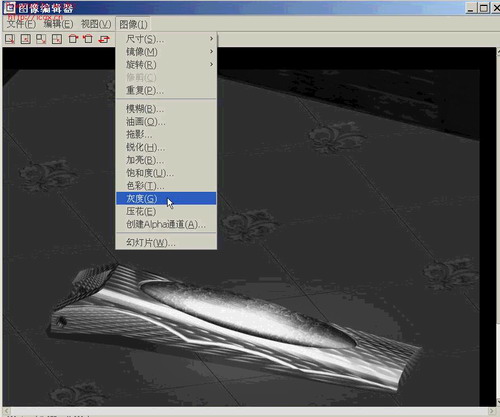500x417 pixels.
Task: Click the fourth toolbar icon, a divided square
Action: (x=57, y=39)
